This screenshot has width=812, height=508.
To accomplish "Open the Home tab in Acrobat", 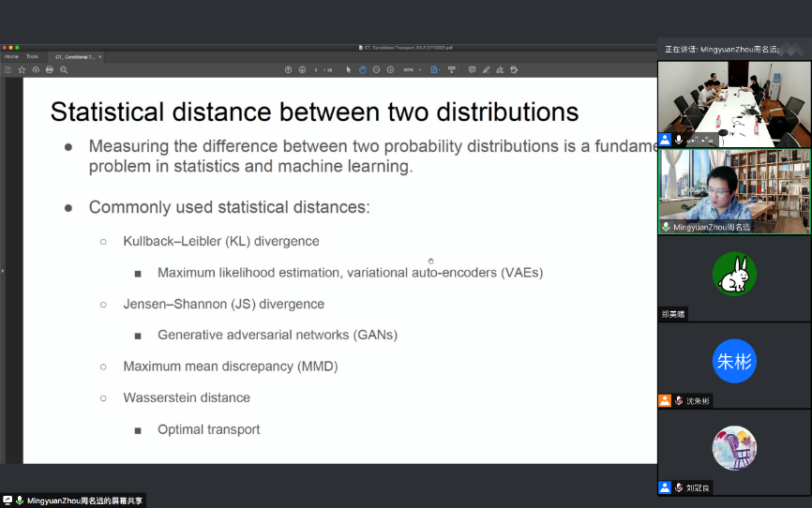I will tap(11, 56).
